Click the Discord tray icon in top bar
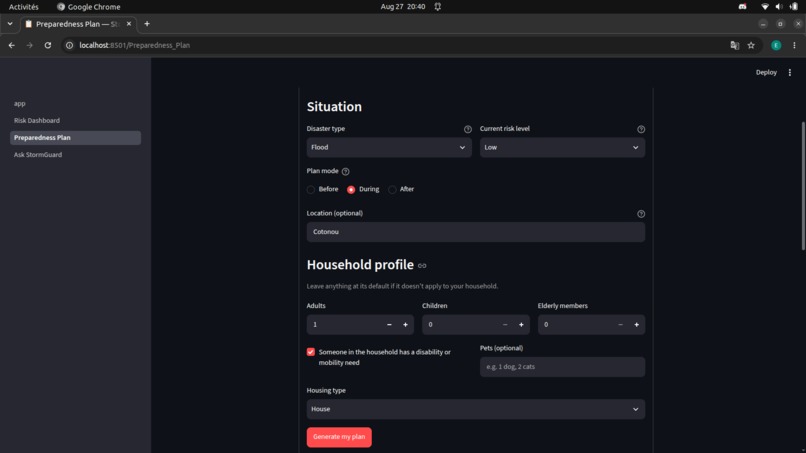806x453 pixels. pos(742,7)
